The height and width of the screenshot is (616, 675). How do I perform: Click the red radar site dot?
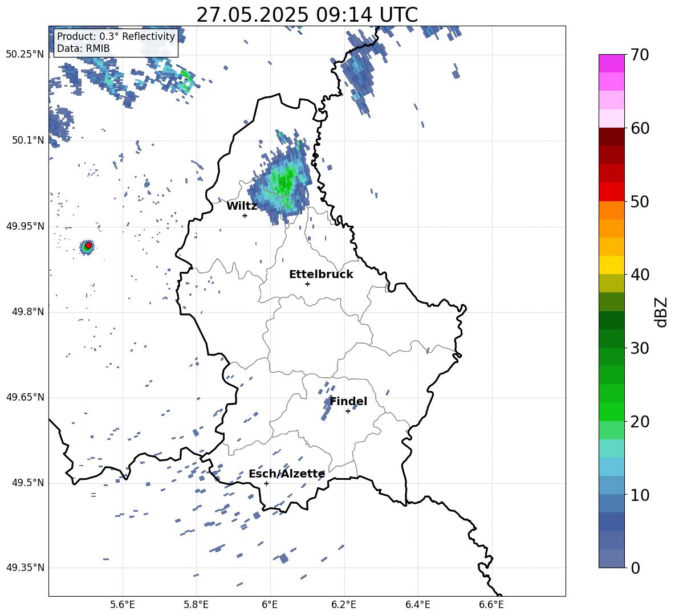(88, 245)
